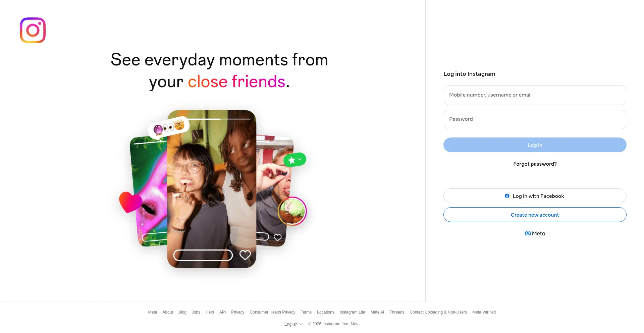Open the Privacy footer link
This screenshot has height=333, width=644.
[237, 312]
